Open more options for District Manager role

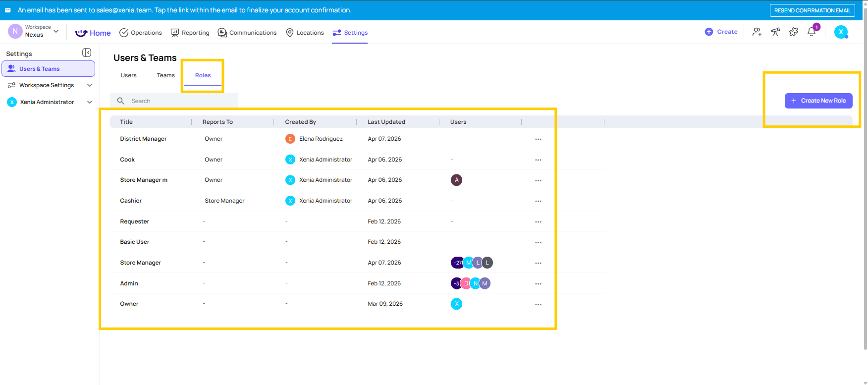(538, 139)
